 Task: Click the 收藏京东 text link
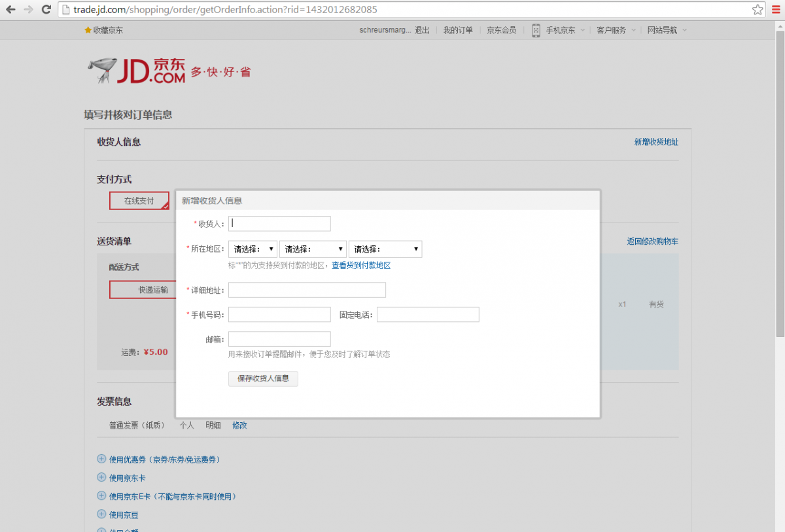click(108, 30)
